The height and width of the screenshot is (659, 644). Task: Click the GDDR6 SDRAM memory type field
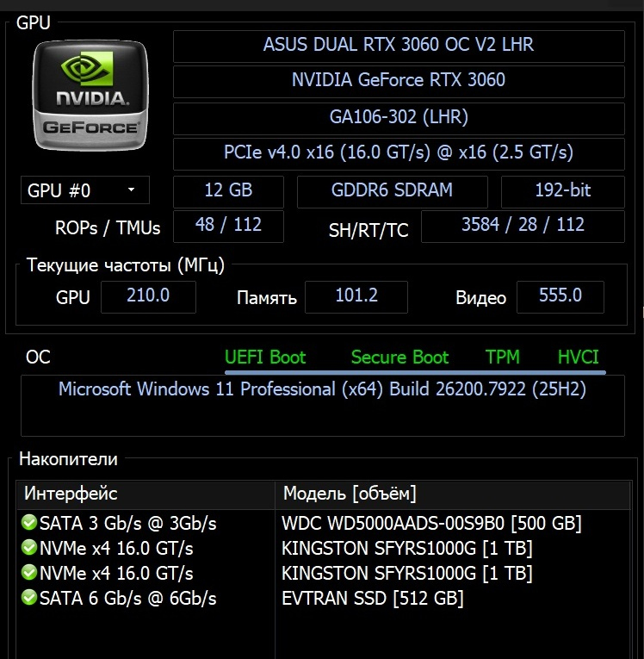click(393, 190)
